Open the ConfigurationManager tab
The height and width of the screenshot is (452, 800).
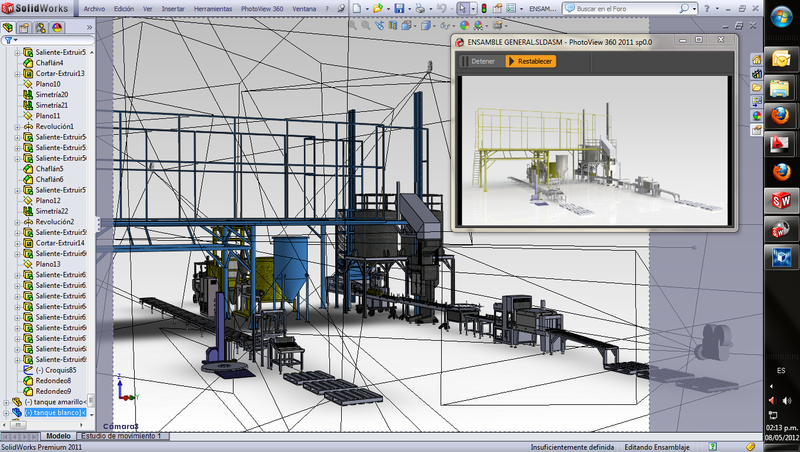click(41, 27)
